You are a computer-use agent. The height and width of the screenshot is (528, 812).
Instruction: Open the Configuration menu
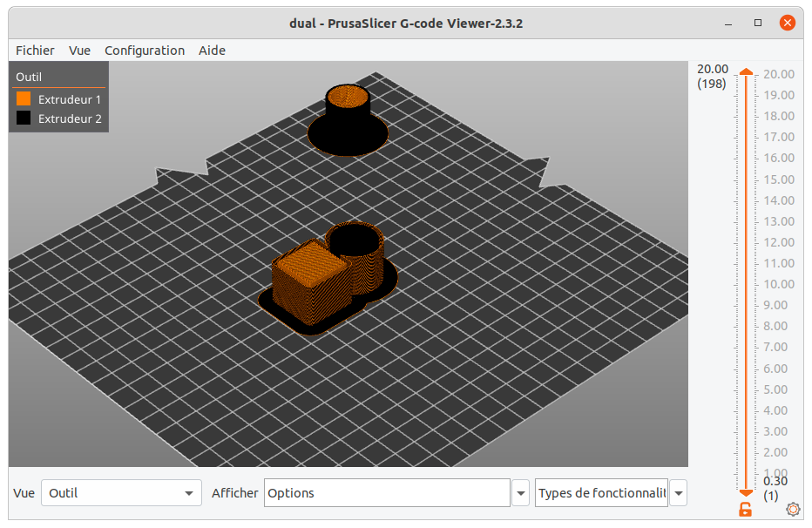[145, 51]
